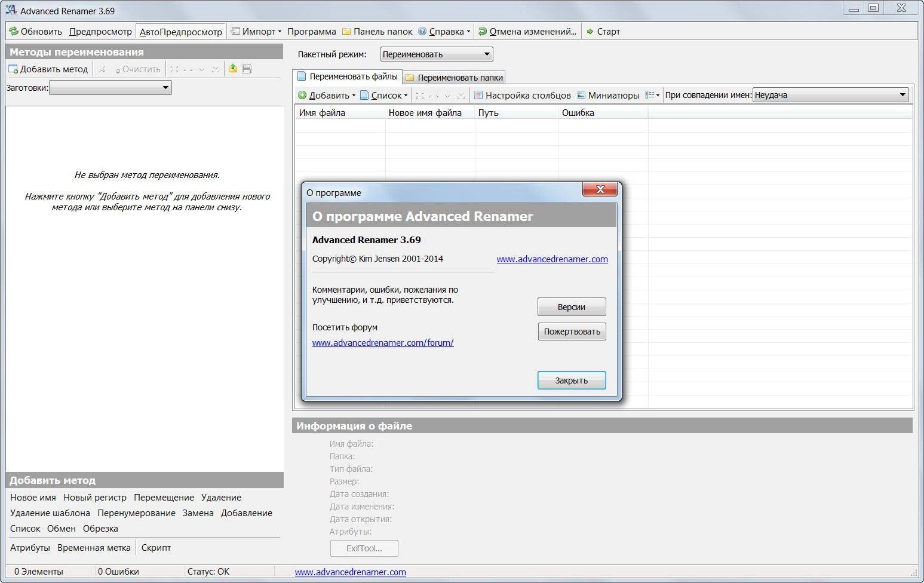Open the Программа menu
The image size is (924, 583).
311,32
